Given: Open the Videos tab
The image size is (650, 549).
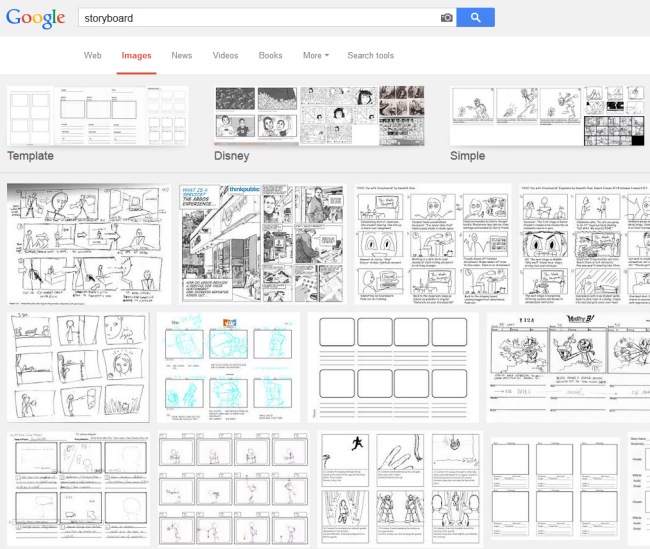Looking at the screenshot, I should [x=226, y=56].
